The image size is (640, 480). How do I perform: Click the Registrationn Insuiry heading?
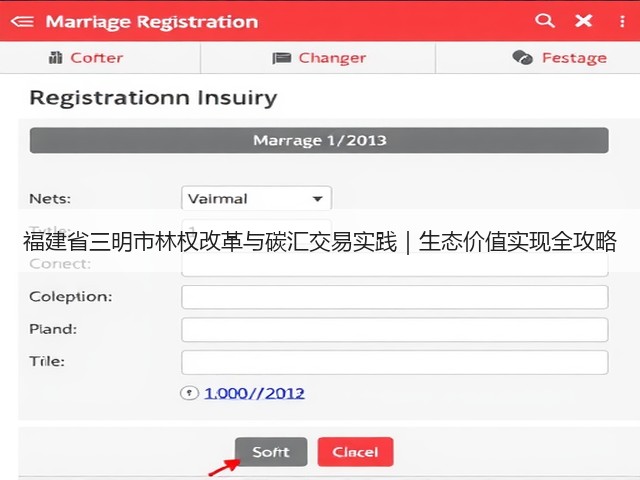tap(153, 98)
